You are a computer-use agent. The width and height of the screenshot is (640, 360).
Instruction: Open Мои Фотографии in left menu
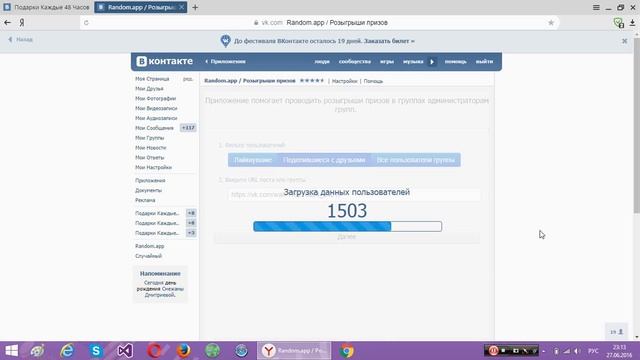pos(156,98)
